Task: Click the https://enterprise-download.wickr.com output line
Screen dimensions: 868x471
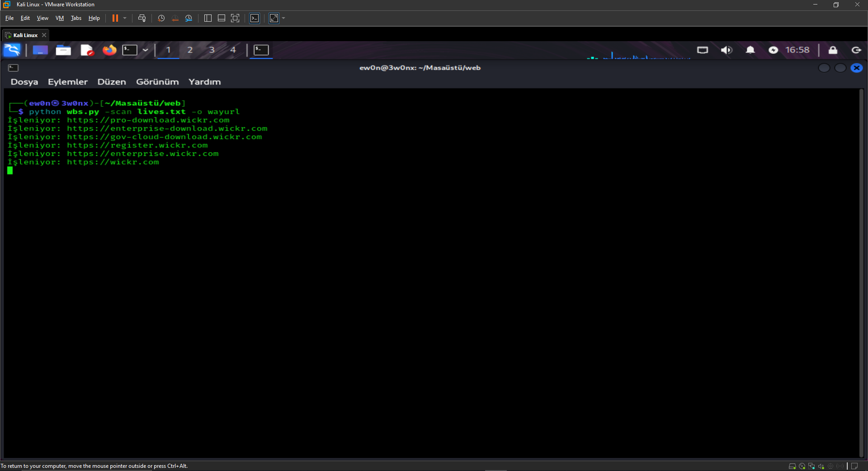Action: coord(137,129)
